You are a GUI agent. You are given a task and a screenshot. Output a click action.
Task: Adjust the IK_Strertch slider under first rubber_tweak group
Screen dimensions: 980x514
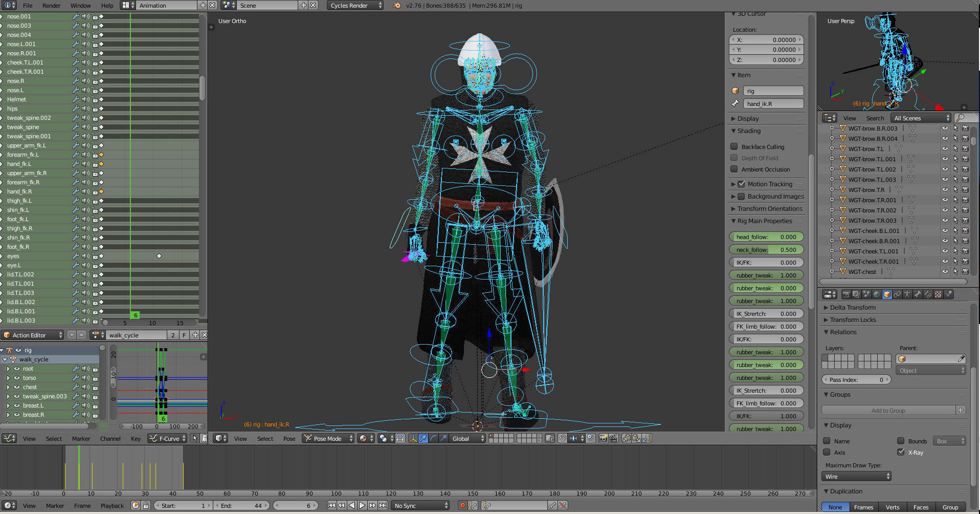pos(766,314)
